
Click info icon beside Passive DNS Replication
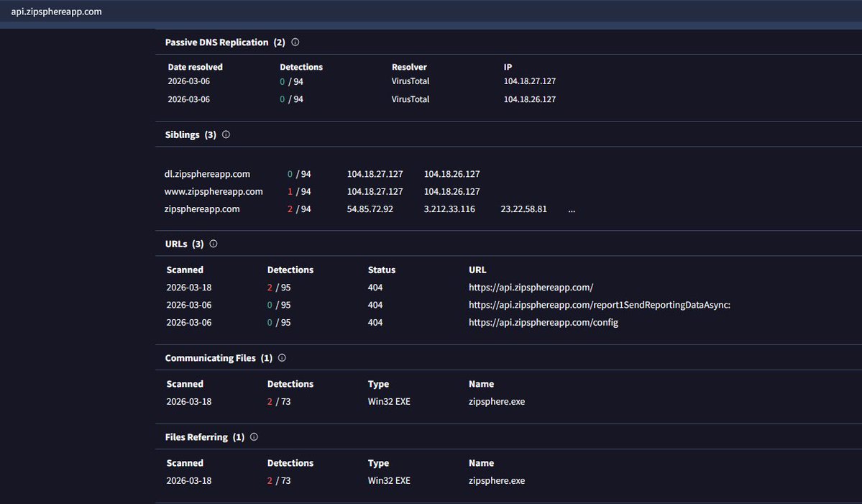pos(295,42)
